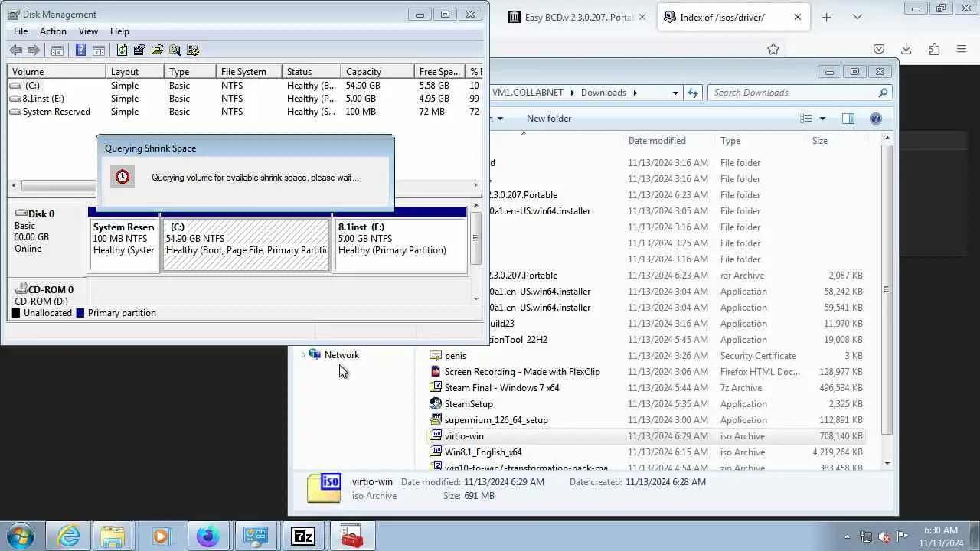980x551 pixels.
Task: Expand the Network tree node
Action: [x=303, y=355]
